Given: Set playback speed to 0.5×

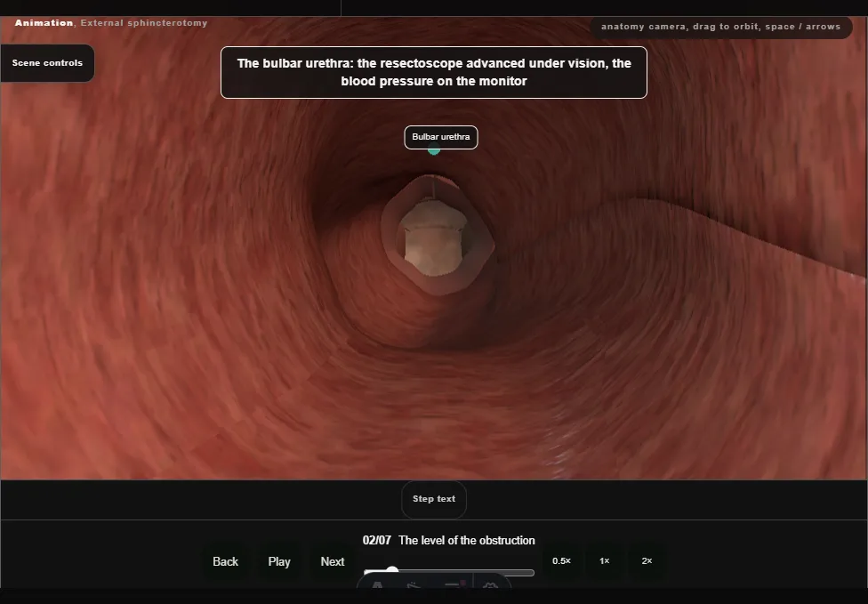Looking at the screenshot, I should coord(561,561).
